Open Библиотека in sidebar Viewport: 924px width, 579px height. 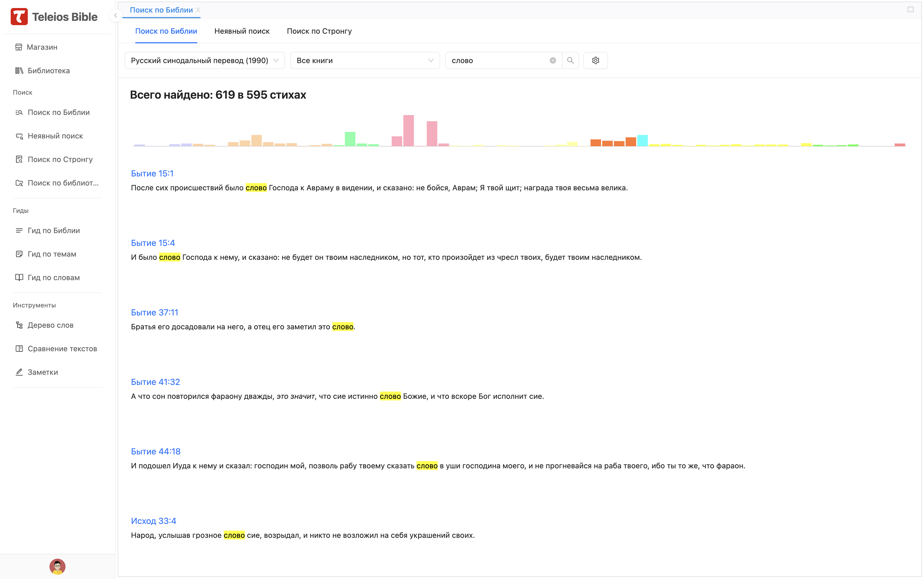pyautogui.click(x=48, y=71)
